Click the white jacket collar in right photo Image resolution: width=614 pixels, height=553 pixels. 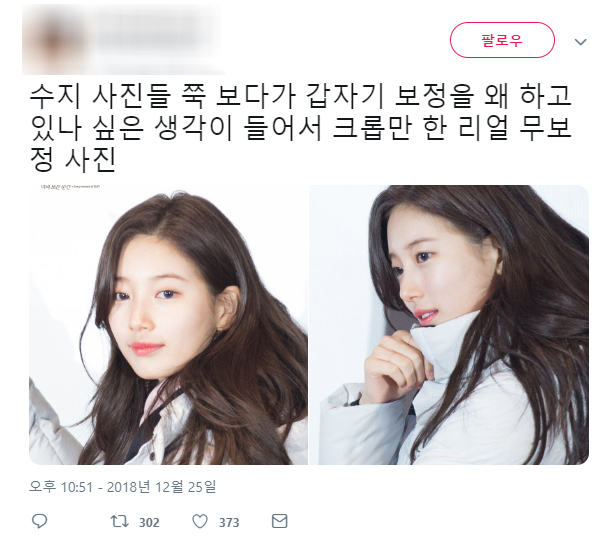(x=444, y=345)
